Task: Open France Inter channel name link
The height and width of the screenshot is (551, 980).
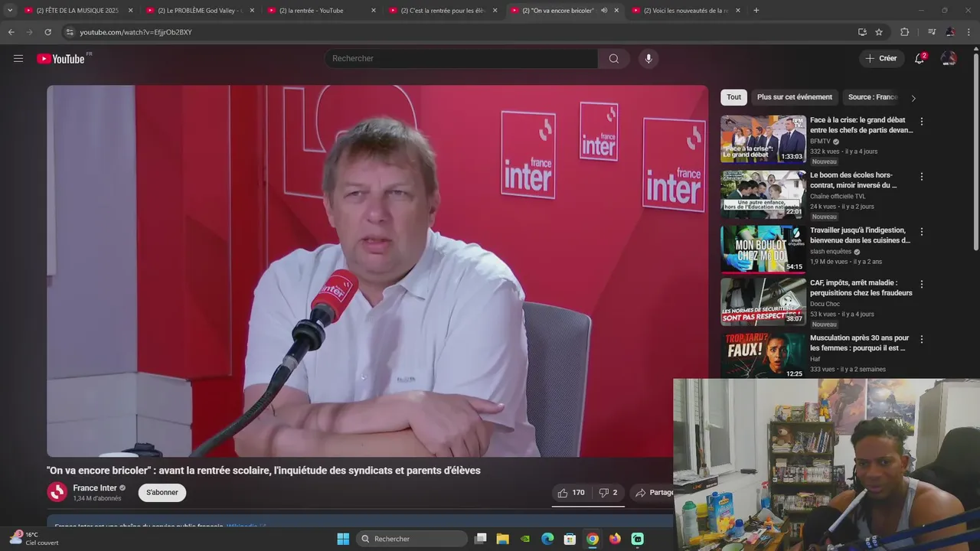Action: [95, 488]
